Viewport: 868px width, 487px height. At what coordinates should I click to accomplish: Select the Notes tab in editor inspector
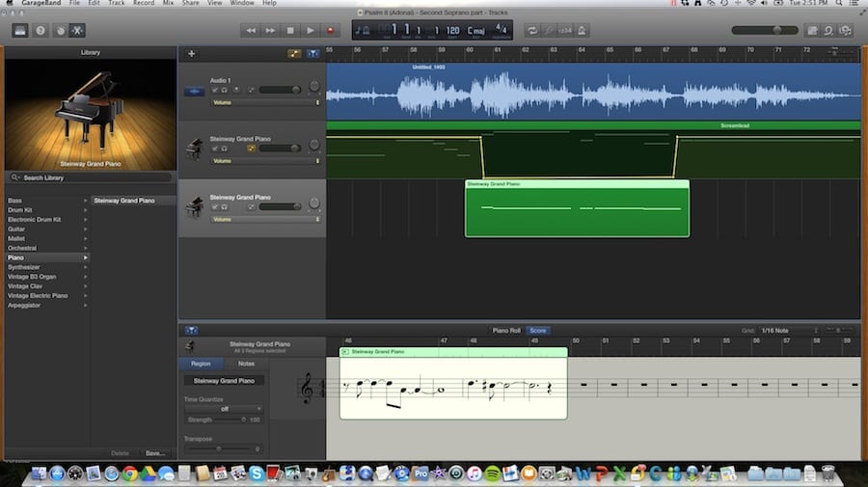pos(246,364)
